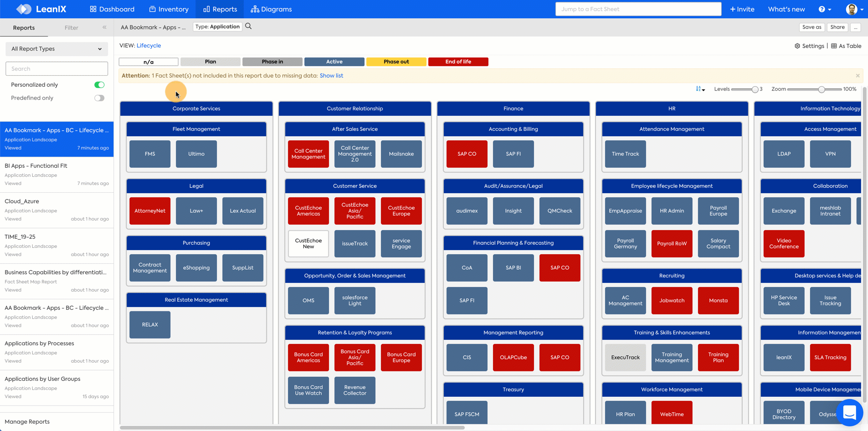
Task: Select the salesforce Light tile
Action: [x=355, y=301]
